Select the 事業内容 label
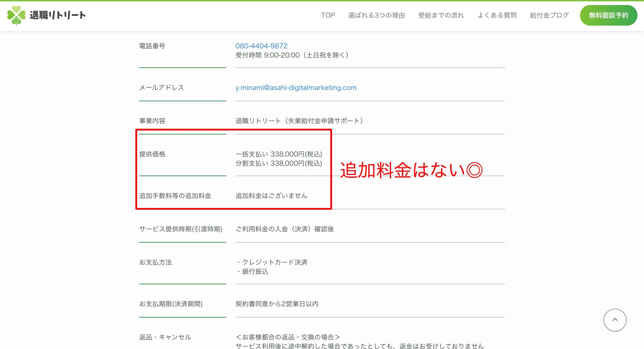The width and height of the screenshot is (644, 349). pyautogui.click(x=152, y=121)
